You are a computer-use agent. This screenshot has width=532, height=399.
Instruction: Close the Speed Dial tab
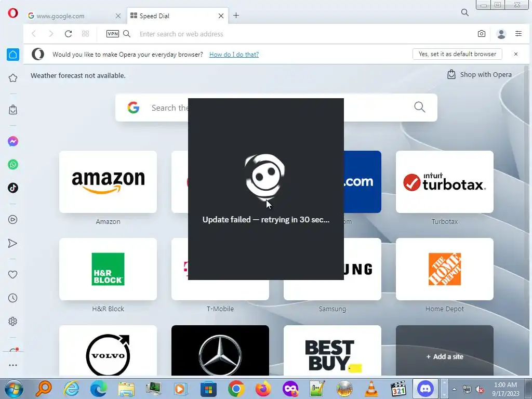pos(221,16)
